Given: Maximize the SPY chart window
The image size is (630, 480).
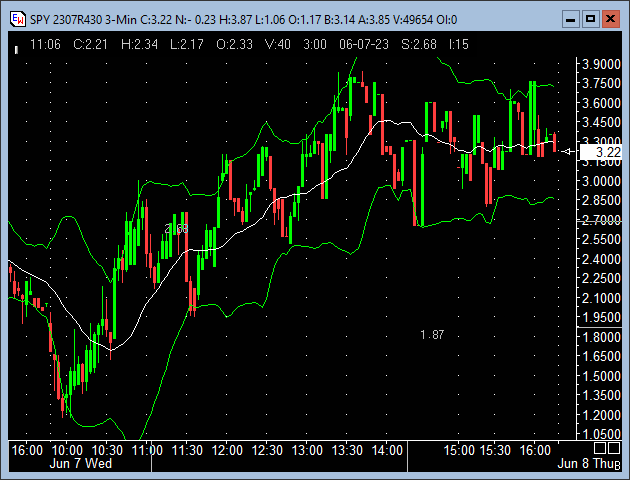Looking at the screenshot, I should 590,19.
